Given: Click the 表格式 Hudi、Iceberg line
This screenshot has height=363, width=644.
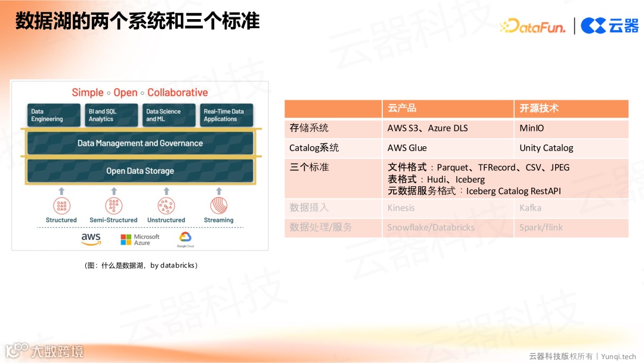Looking at the screenshot, I should pyautogui.click(x=436, y=179).
